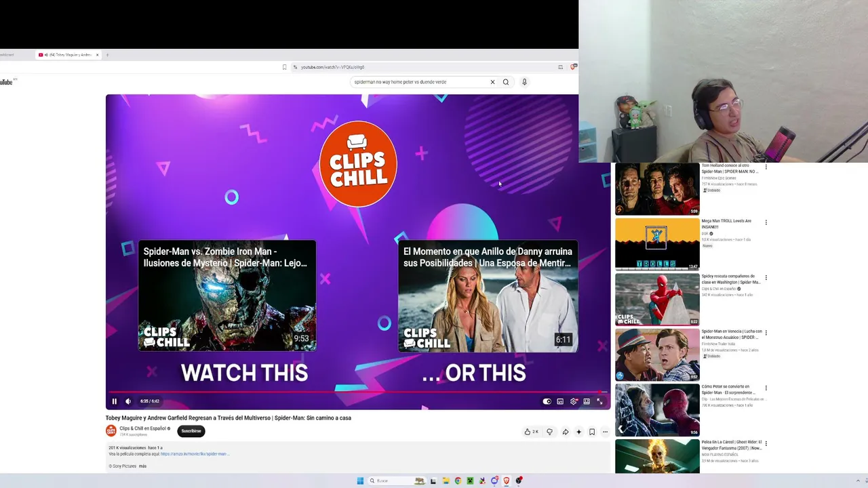Viewport: 868px width, 488px height.
Task: Open options menu for Tom Holland video
Action: [766, 167]
